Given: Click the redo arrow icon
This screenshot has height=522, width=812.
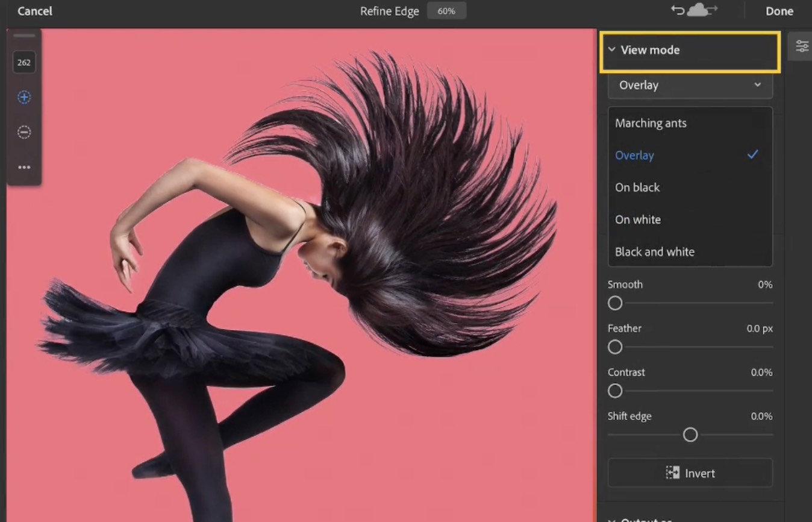Looking at the screenshot, I should (712, 9).
